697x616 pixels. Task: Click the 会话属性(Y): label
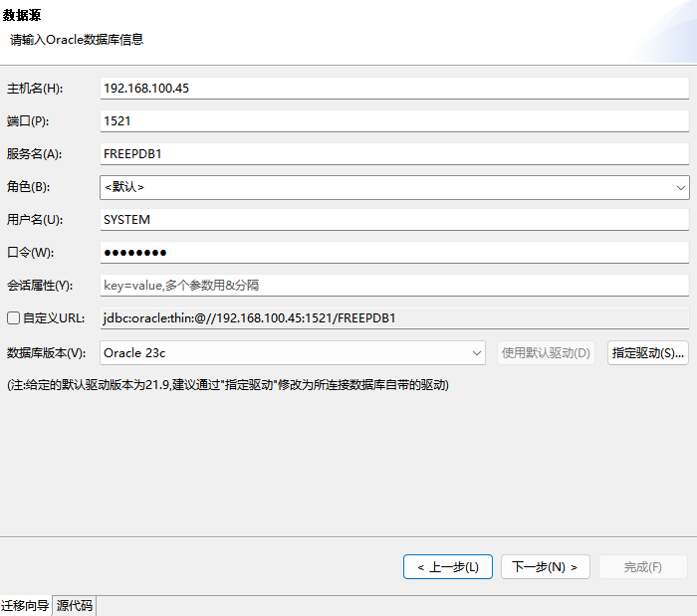click(x=40, y=286)
